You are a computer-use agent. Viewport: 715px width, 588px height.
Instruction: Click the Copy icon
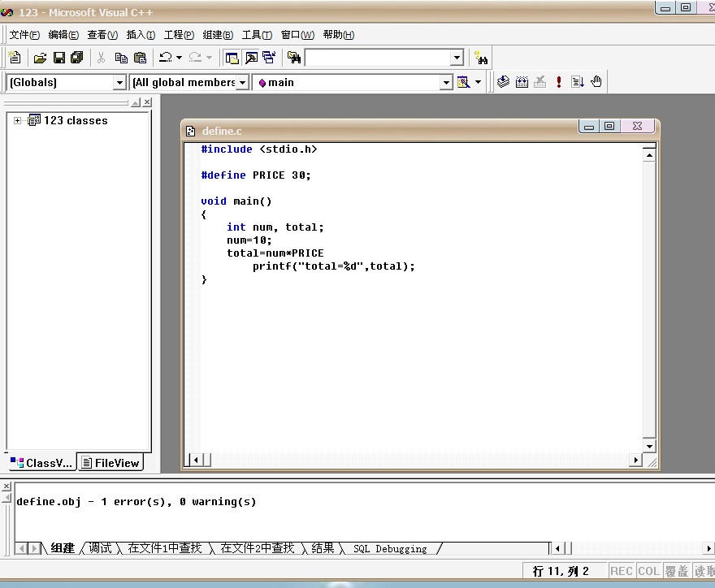pos(121,58)
